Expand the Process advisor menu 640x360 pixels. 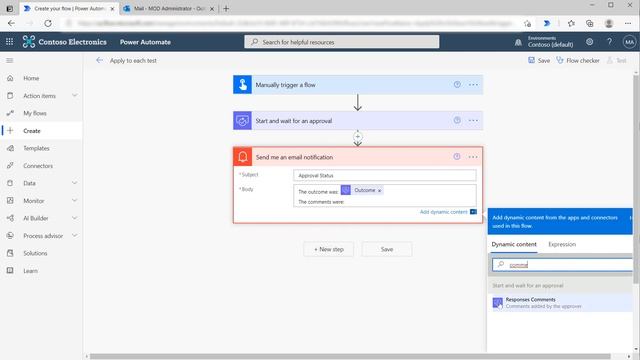[x=75, y=236]
